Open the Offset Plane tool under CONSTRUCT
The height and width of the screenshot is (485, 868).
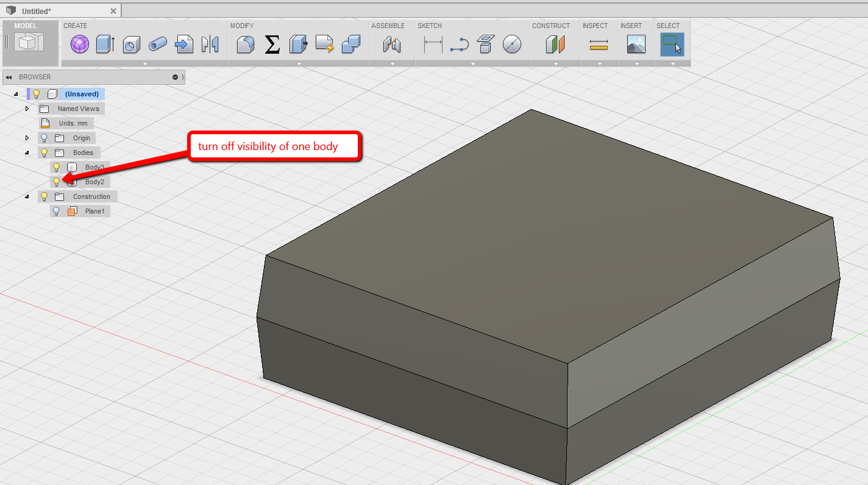click(555, 45)
